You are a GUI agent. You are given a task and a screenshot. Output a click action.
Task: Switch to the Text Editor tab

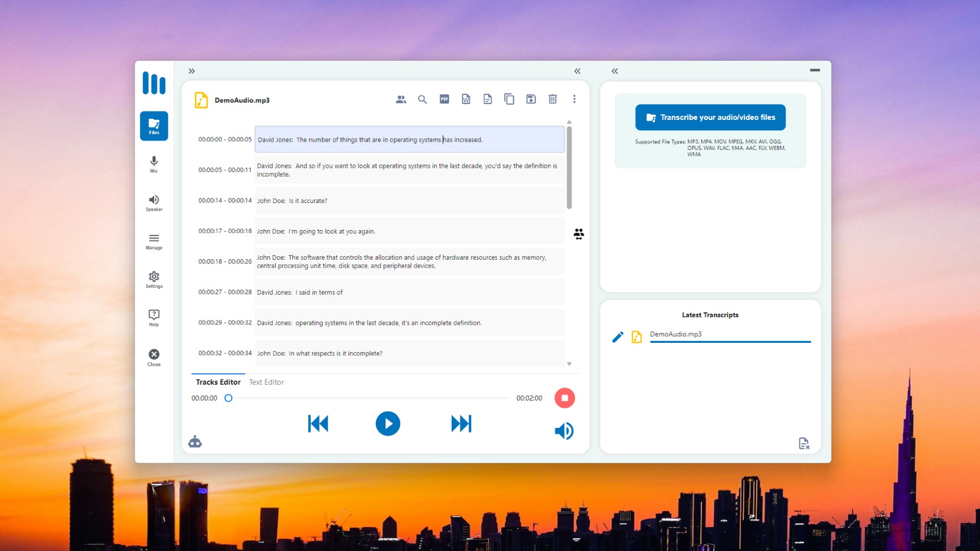click(266, 382)
